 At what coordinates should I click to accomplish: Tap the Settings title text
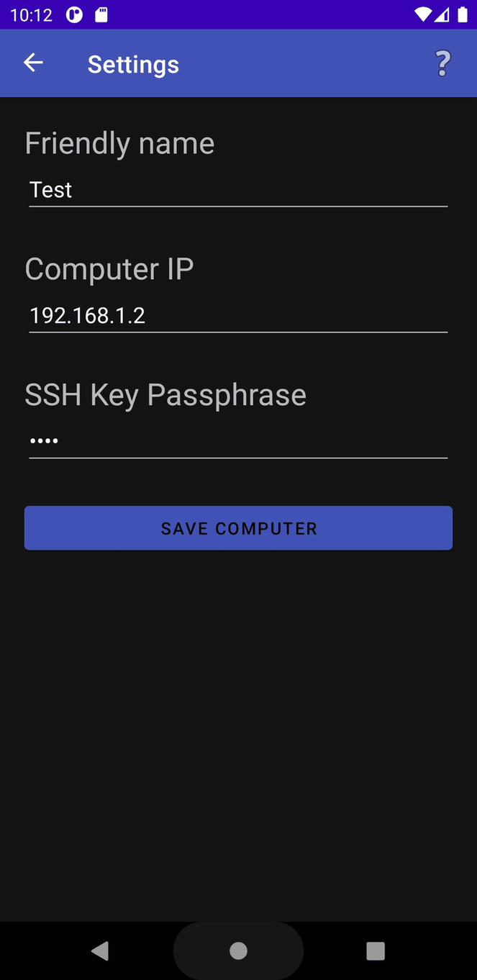133,64
